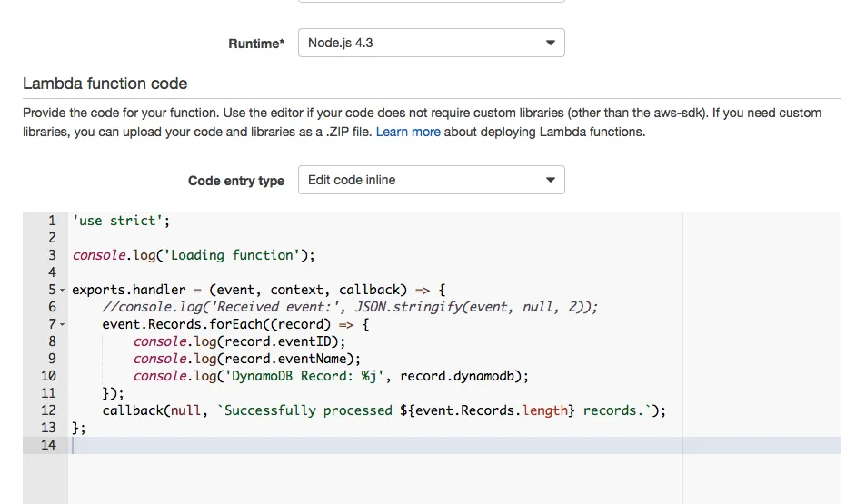
Task: Click the 'Loading function' string in code
Action: (x=250, y=255)
